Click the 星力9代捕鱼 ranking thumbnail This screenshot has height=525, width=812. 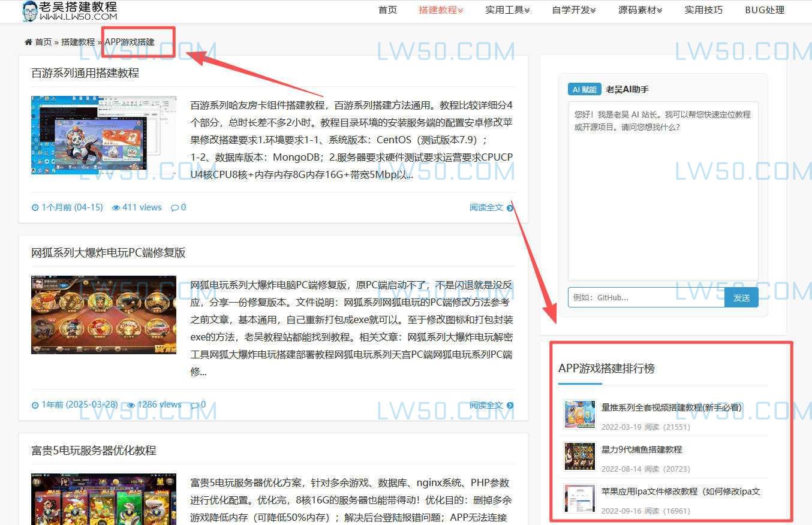[580, 456]
